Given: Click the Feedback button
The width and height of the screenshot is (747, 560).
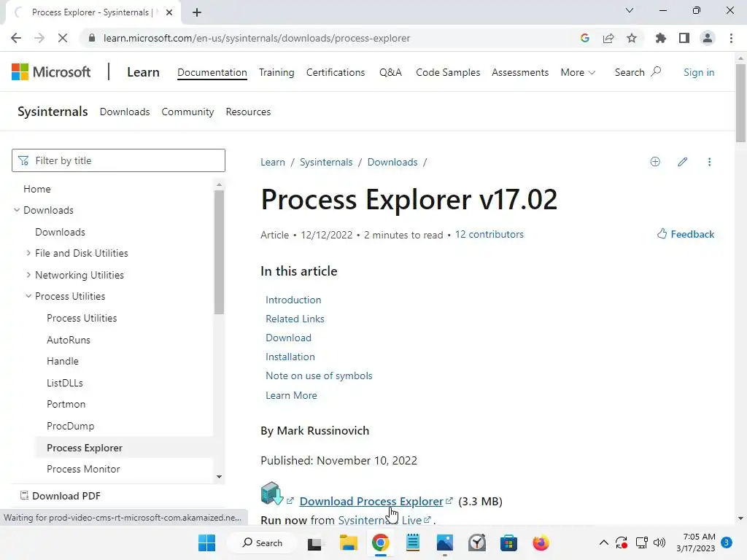Looking at the screenshot, I should tap(686, 234).
